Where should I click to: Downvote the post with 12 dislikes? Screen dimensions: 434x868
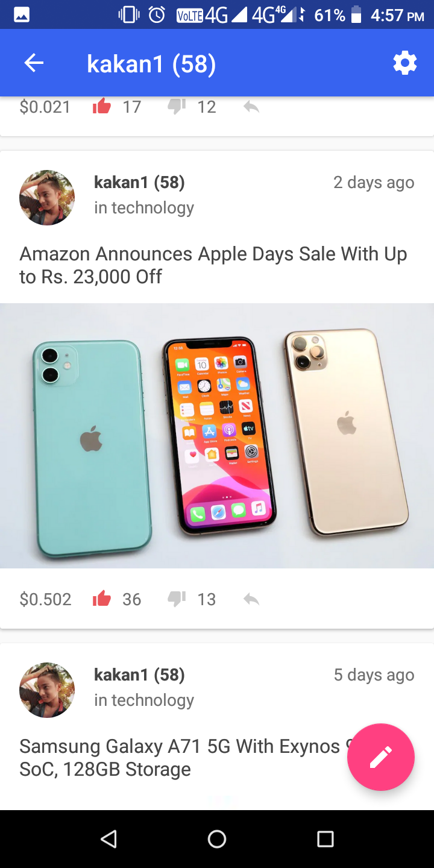coord(177,107)
